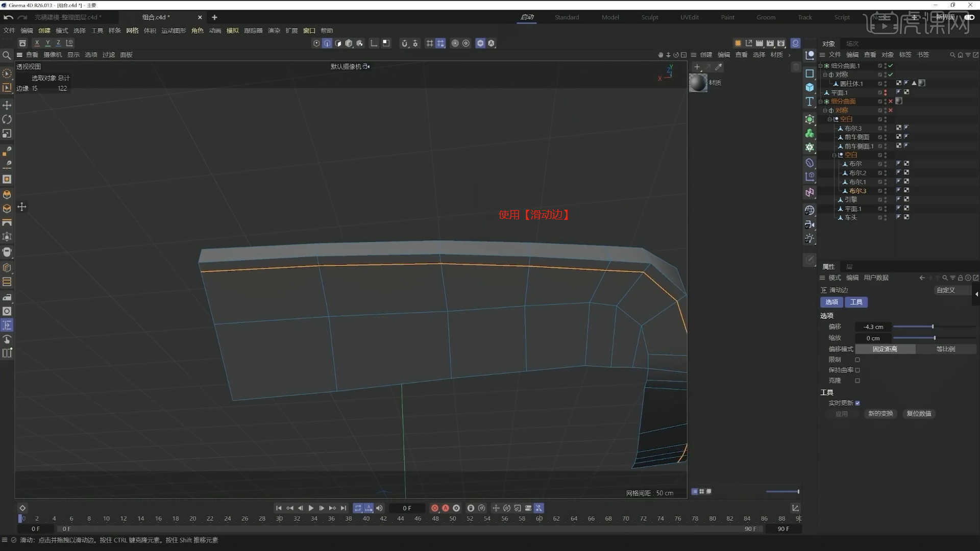Toggle Autokeying red A button

click(446, 508)
